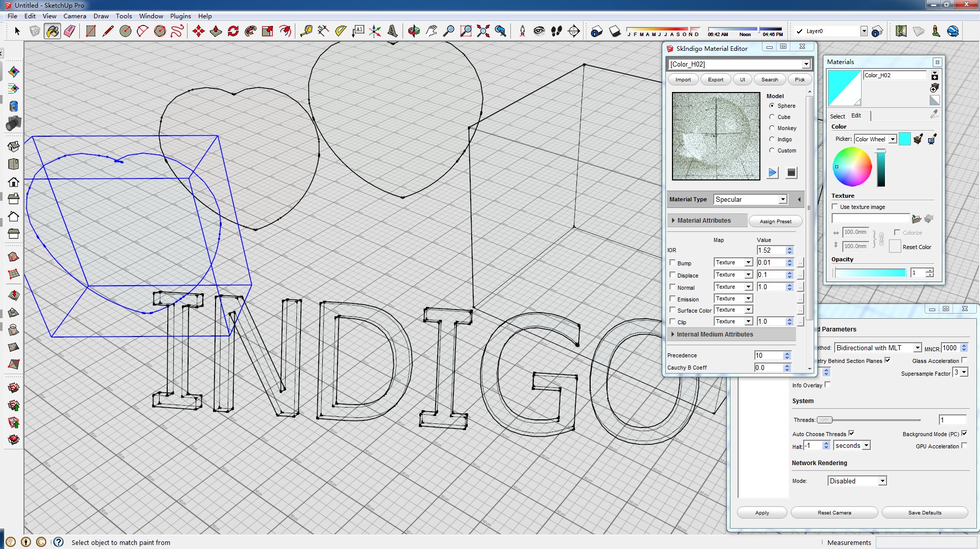The height and width of the screenshot is (549, 980).
Task: Select the Look Around eye tool
Action: pos(539,32)
